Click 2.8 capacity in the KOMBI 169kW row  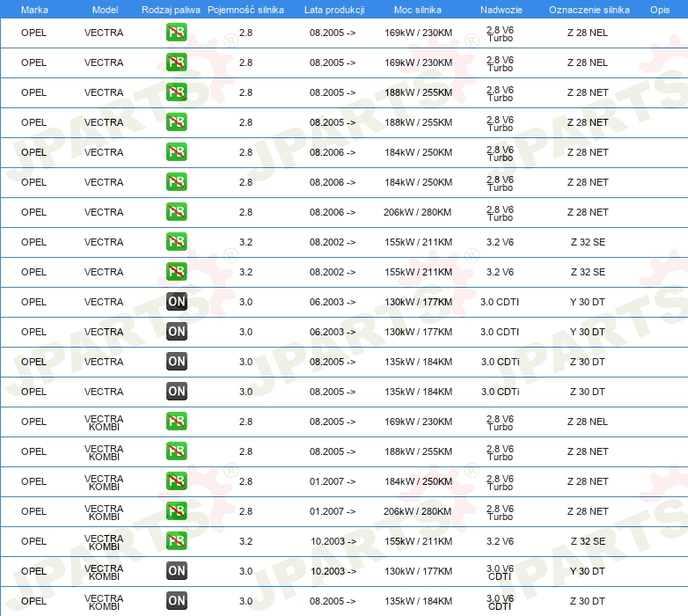pos(245,422)
